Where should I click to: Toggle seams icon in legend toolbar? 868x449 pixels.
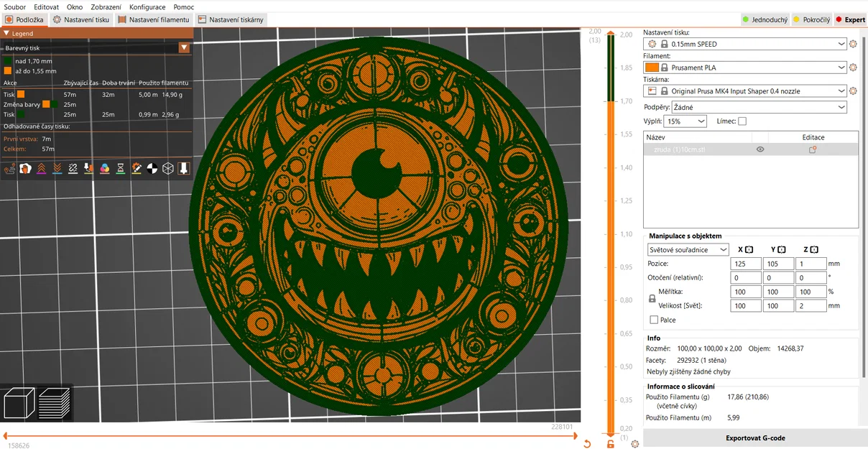pyautogui.click(x=73, y=168)
